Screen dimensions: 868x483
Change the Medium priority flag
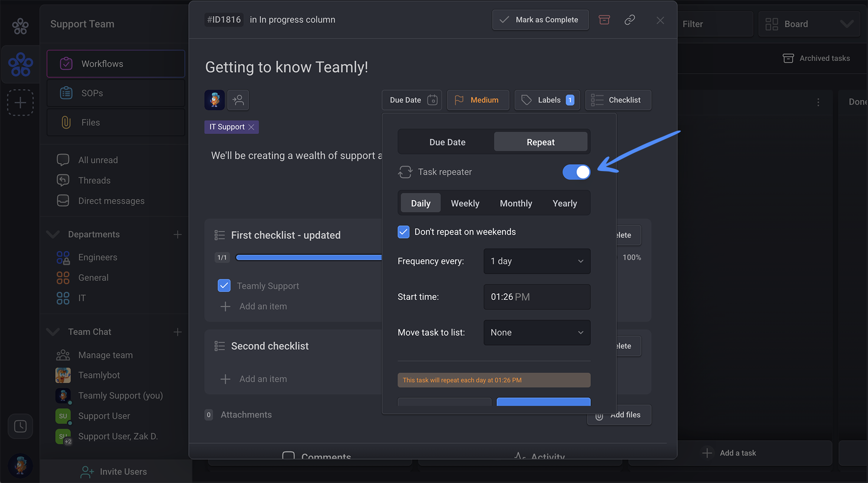click(x=478, y=100)
